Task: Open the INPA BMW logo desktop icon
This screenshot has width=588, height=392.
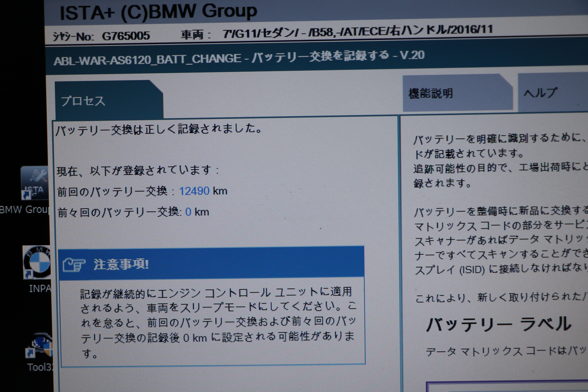Action: coord(37,262)
